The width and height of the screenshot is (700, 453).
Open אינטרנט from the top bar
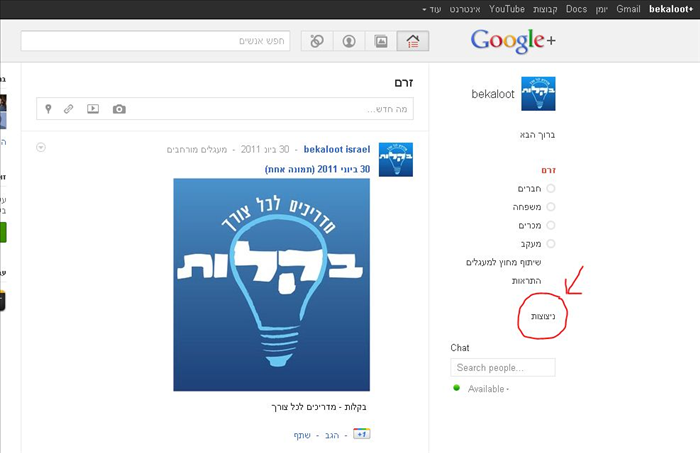(x=465, y=9)
